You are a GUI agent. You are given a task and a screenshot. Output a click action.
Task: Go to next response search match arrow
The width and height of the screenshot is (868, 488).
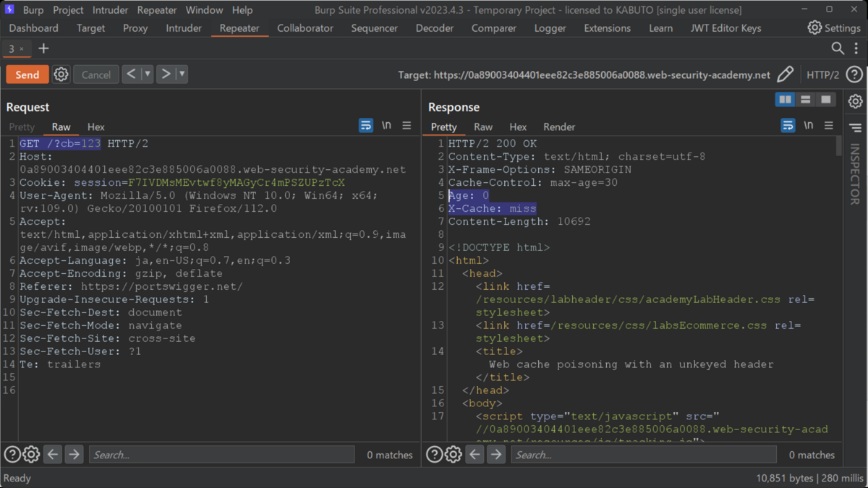pos(496,455)
